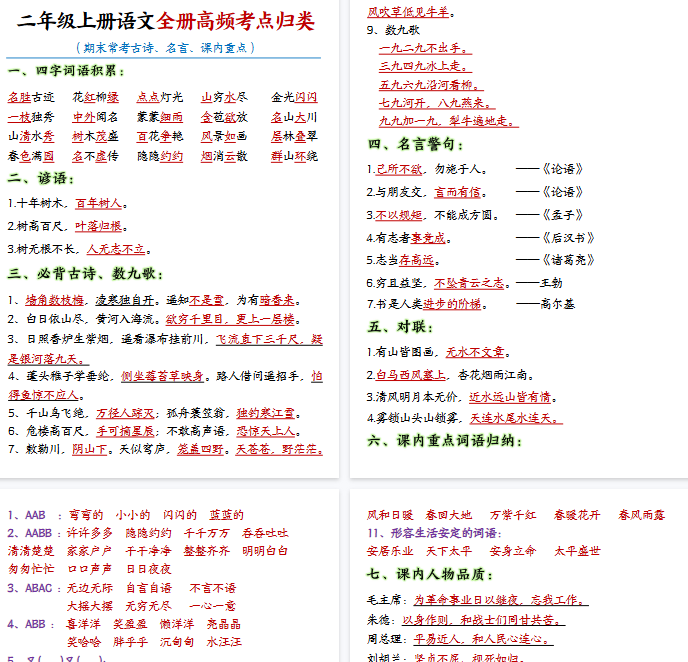Viewport: 688px width, 662px height.
Task: Click the idiom '百花争艳'
Action: (160, 136)
